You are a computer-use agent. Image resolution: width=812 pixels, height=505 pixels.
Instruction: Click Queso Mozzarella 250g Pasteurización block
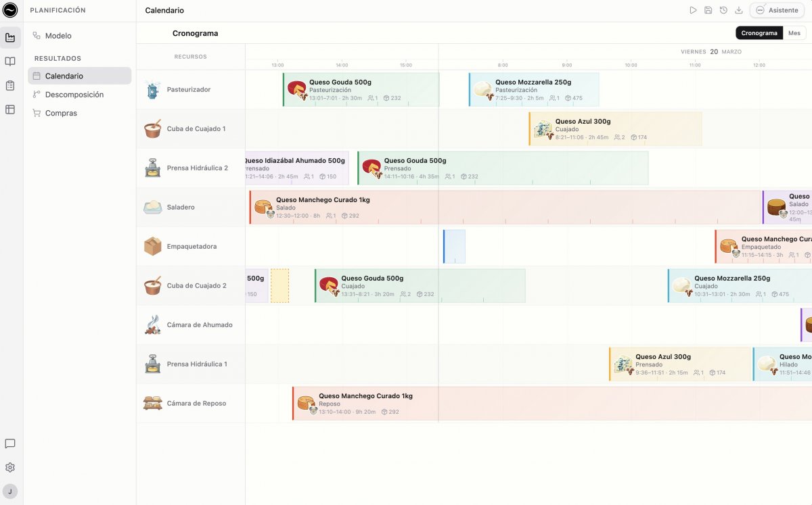(x=533, y=90)
